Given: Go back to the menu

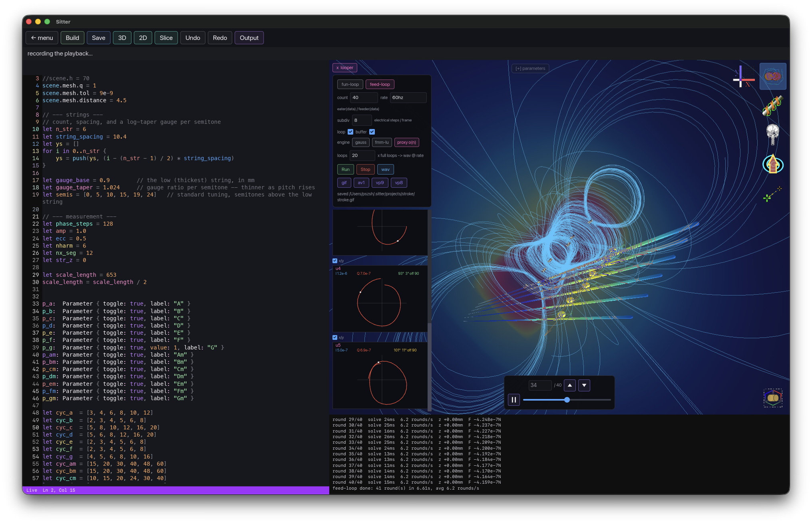Looking at the screenshot, I should [x=42, y=38].
